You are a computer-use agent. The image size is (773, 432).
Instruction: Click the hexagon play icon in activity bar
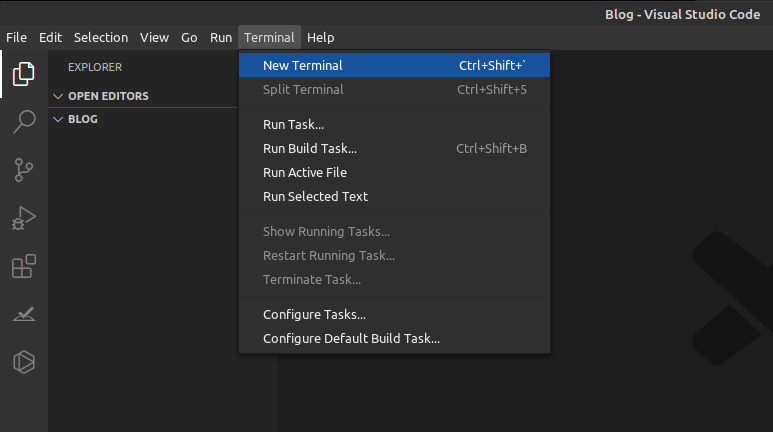(24, 362)
